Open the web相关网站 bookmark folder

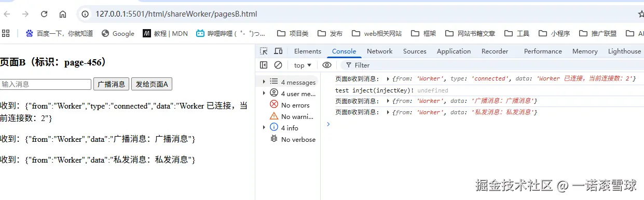click(377, 33)
